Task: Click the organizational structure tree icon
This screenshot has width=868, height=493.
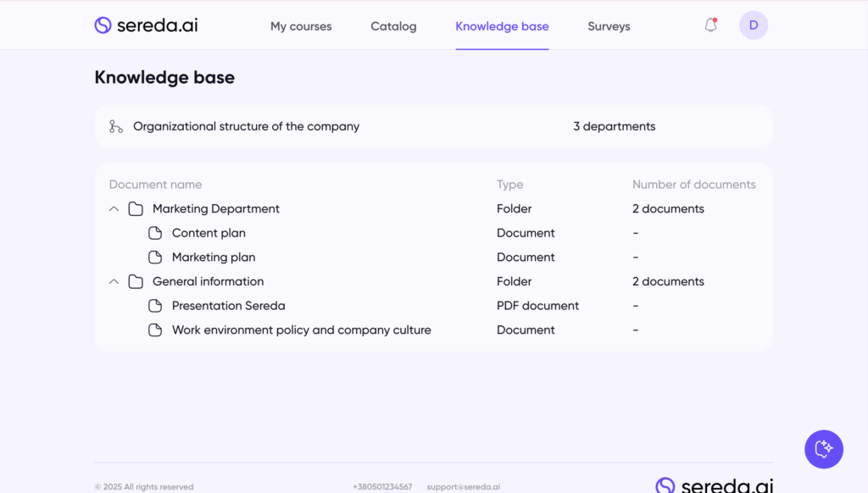Action: click(116, 126)
